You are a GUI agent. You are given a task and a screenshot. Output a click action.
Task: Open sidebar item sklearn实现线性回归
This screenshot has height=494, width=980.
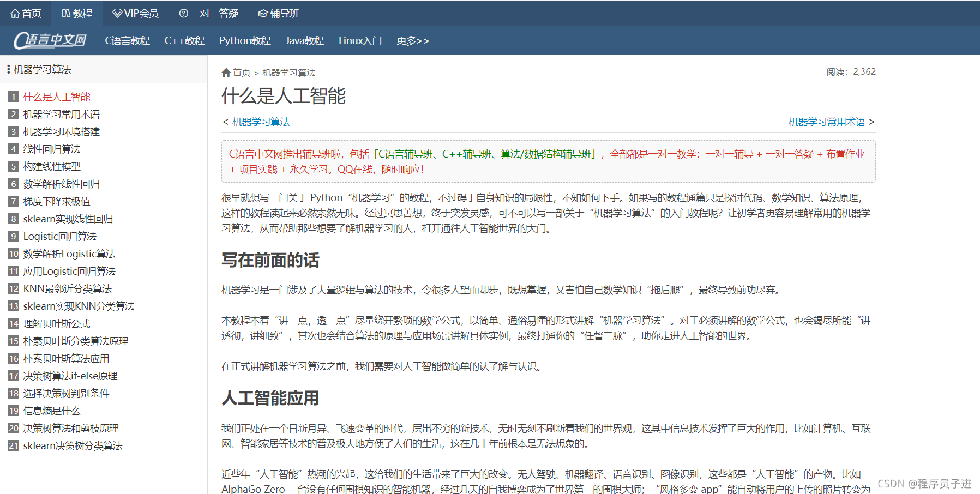(68, 219)
